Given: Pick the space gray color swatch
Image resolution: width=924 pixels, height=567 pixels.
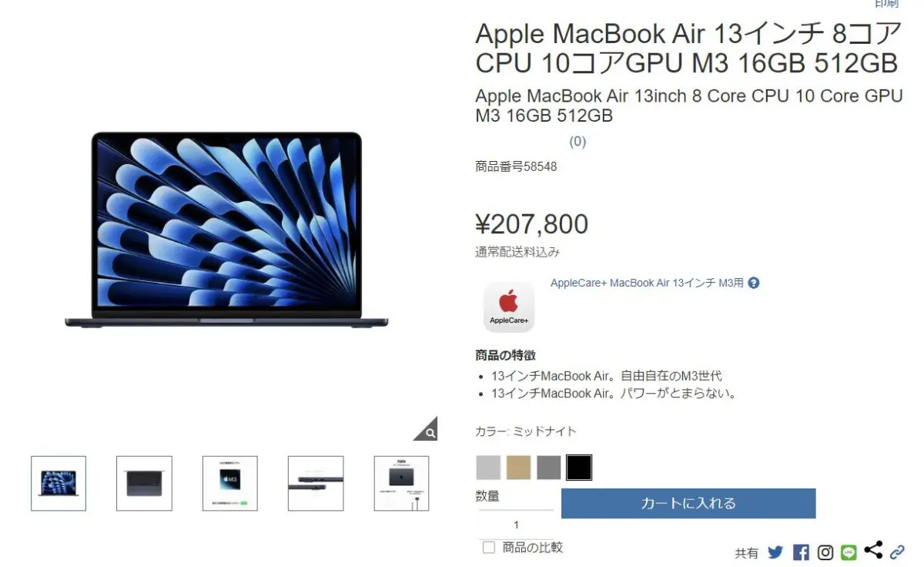Looking at the screenshot, I should pos(549,468).
